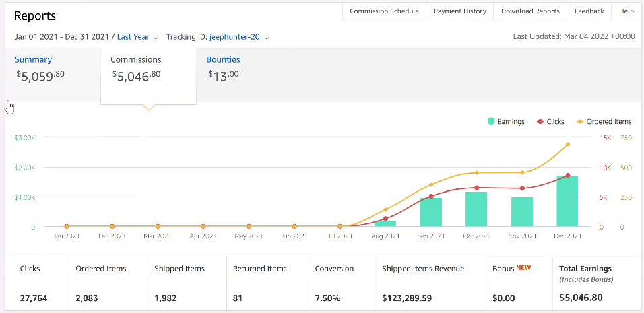The image size is (644, 313).
Task: Toggle the Clicks legend marker
Action: pos(540,121)
